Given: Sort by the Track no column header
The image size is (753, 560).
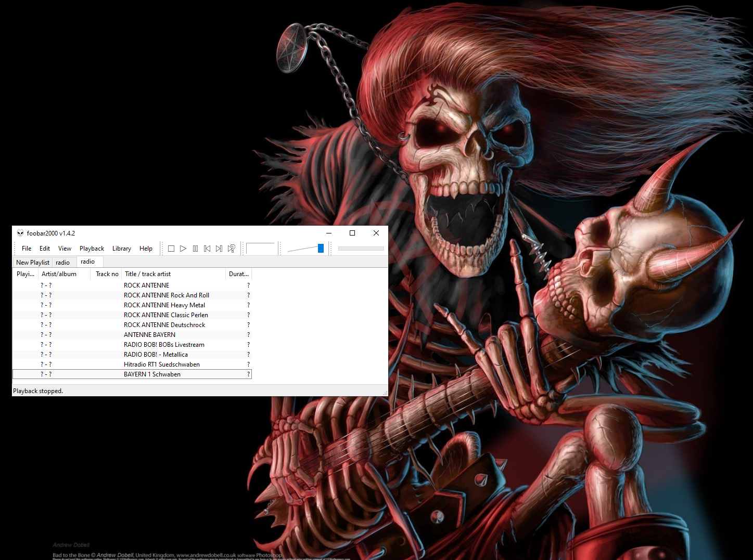Looking at the screenshot, I should click(106, 274).
